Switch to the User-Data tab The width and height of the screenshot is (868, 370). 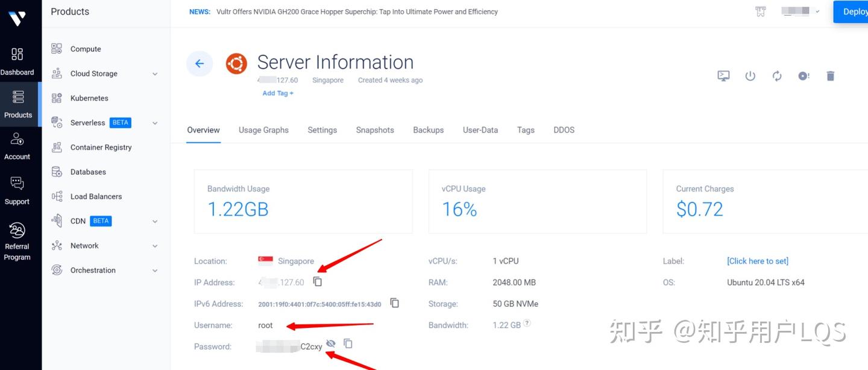click(x=480, y=130)
